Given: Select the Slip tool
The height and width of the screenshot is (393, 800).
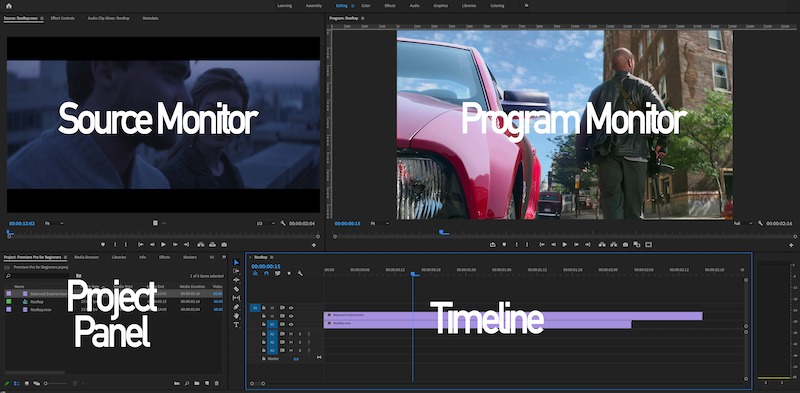Looking at the screenshot, I should 236,298.
